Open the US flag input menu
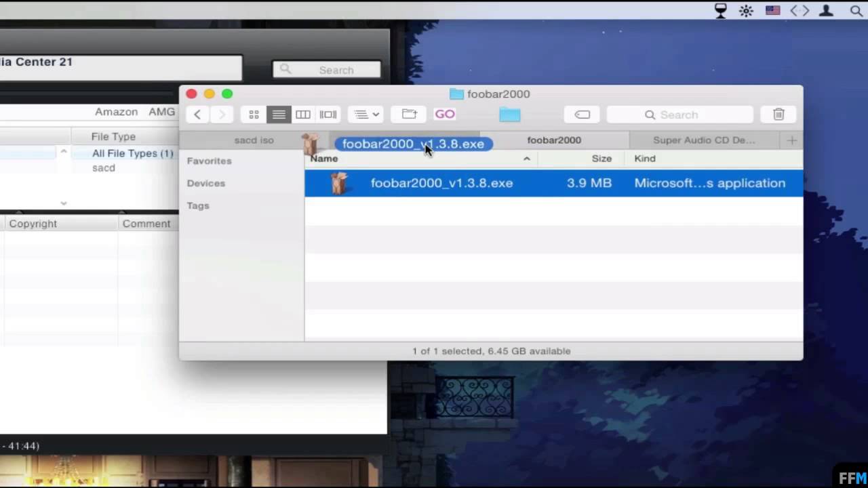The image size is (868, 488). tap(772, 10)
